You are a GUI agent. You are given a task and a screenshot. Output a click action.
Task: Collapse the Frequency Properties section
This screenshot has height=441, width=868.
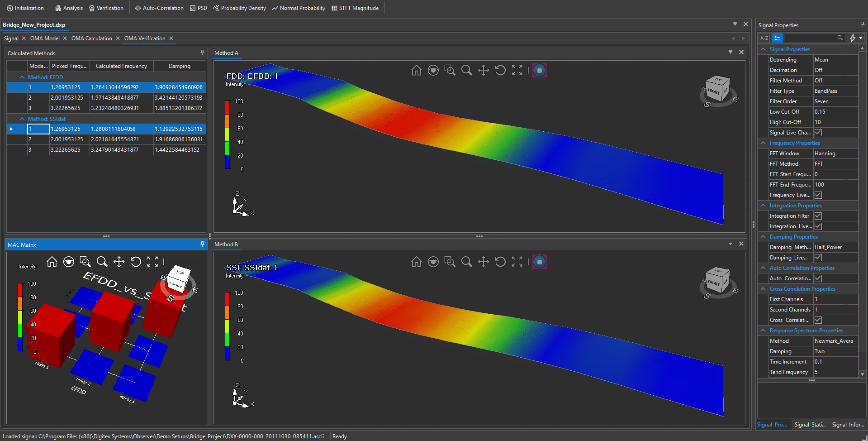coord(763,143)
